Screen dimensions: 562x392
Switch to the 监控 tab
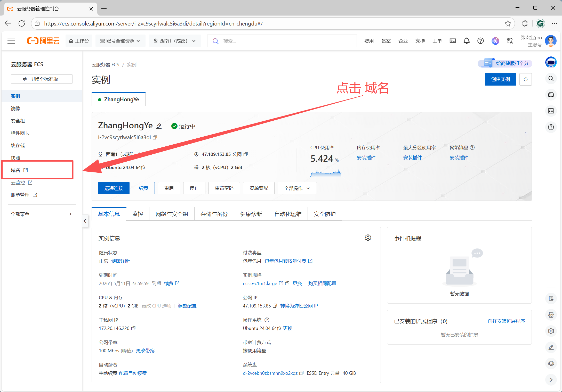(x=138, y=214)
